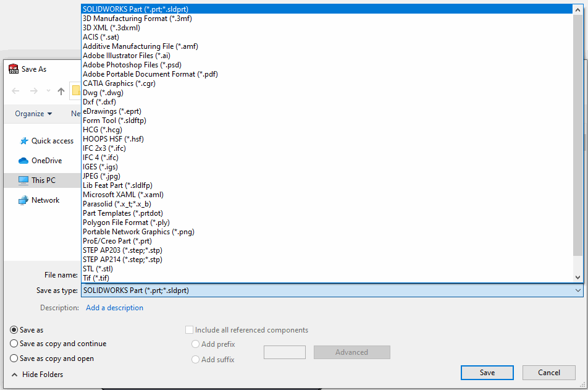Choose HCG (*.hcg) file type
Viewport: 588px width, 390px height.
327,130
